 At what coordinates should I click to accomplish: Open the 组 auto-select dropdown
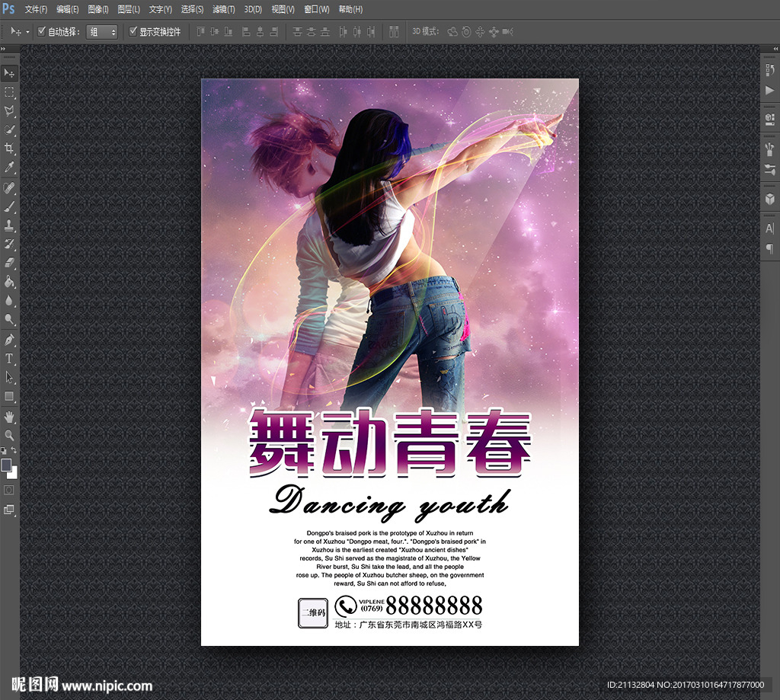tap(102, 32)
